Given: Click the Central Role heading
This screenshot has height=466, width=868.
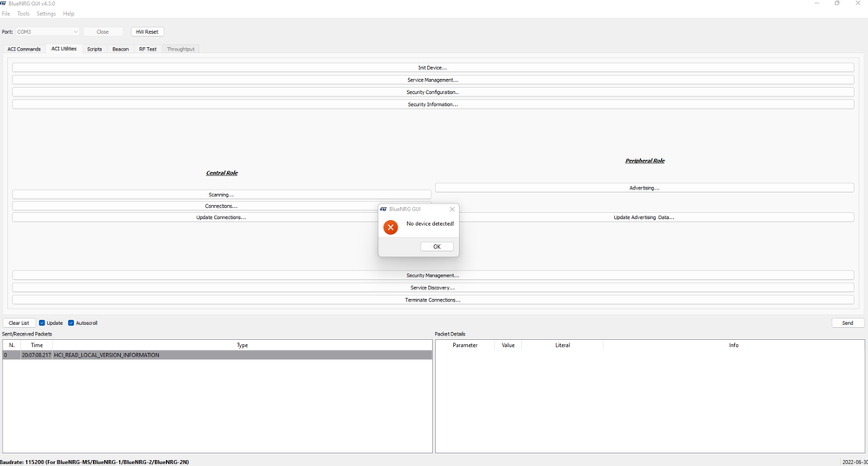Looking at the screenshot, I should 222,173.
